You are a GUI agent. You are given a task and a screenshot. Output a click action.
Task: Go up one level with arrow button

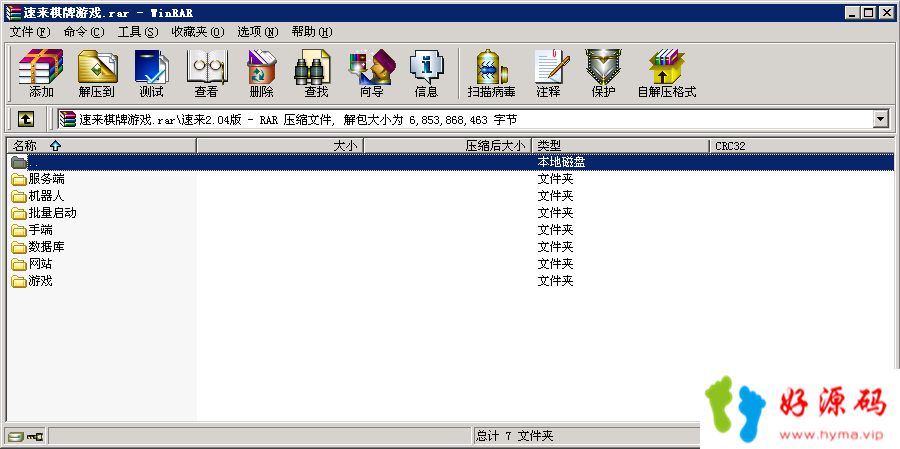26,119
